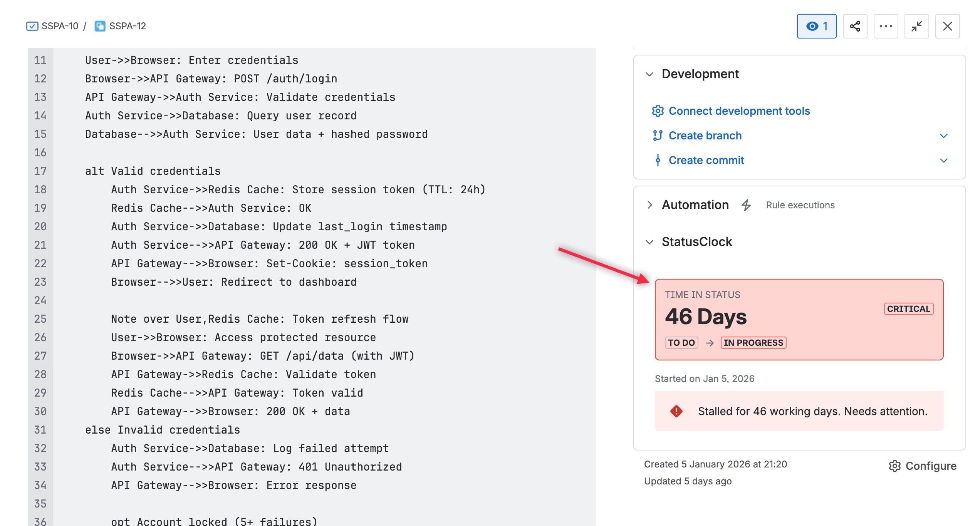Click the SSPA-10 task checkbox icon
The image size is (980, 526).
click(x=32, y=26)
